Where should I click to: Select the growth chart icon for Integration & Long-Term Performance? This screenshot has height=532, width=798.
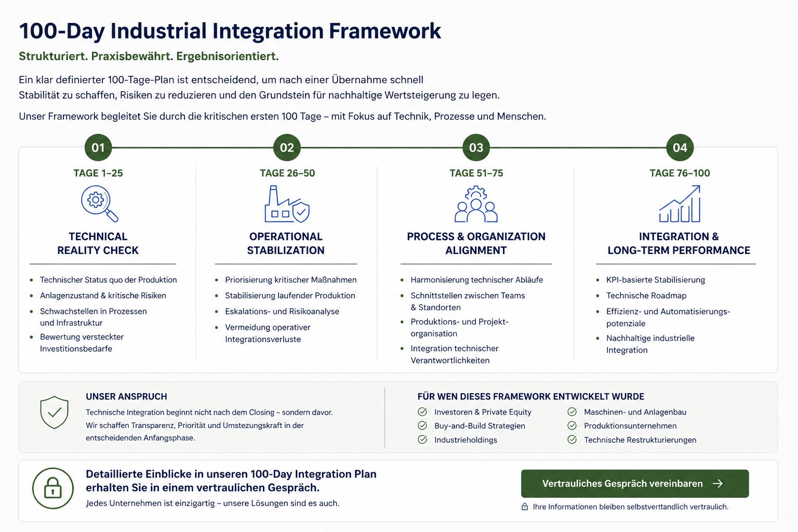coord(680,204)
